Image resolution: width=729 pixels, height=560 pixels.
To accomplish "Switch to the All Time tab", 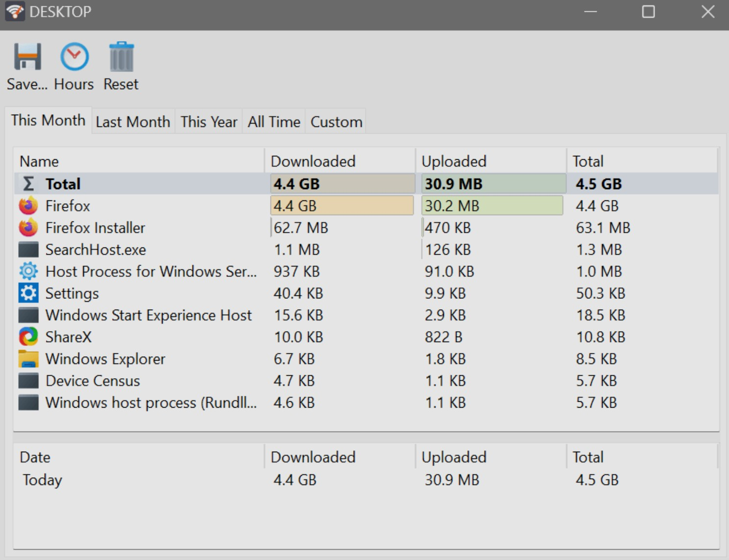I will pos(274,122).
